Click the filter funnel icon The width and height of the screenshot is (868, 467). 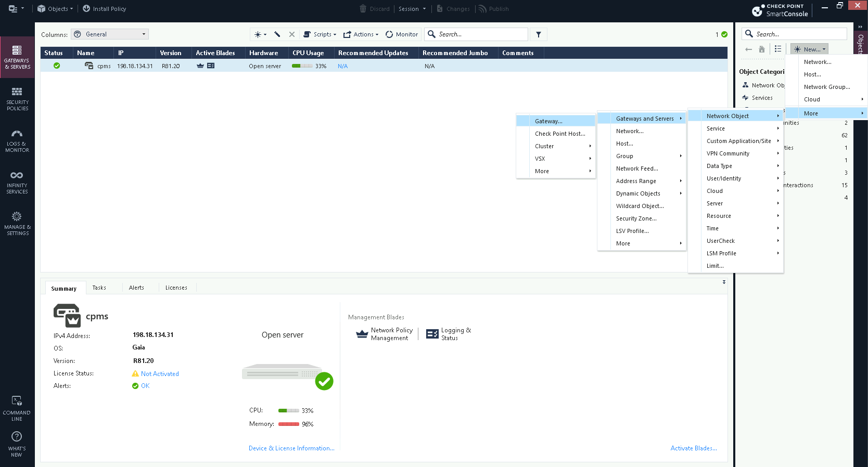(x=539, y=34)
